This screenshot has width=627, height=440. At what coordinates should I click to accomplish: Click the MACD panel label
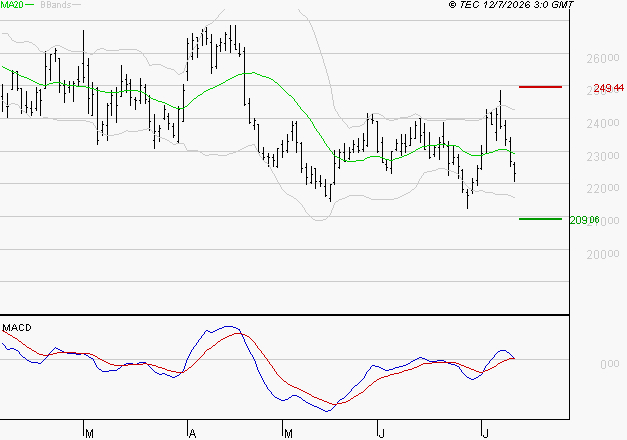[x=17, y=328]
